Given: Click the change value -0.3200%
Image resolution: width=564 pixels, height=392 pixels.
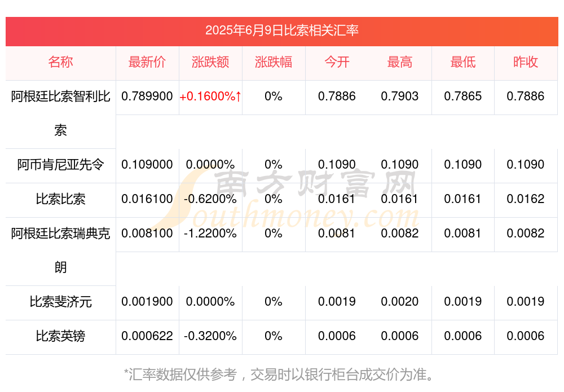Looking at the screenshot, I should [210, 336].
